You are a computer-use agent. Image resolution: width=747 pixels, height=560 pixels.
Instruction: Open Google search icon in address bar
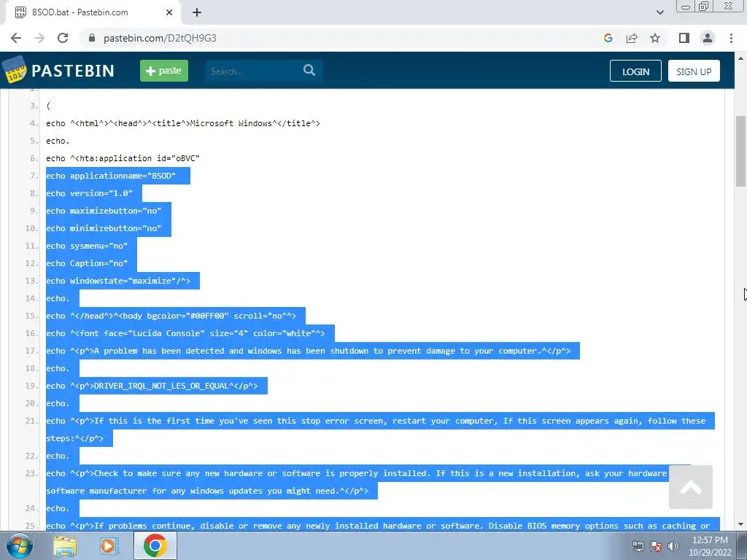click(608, 38)
